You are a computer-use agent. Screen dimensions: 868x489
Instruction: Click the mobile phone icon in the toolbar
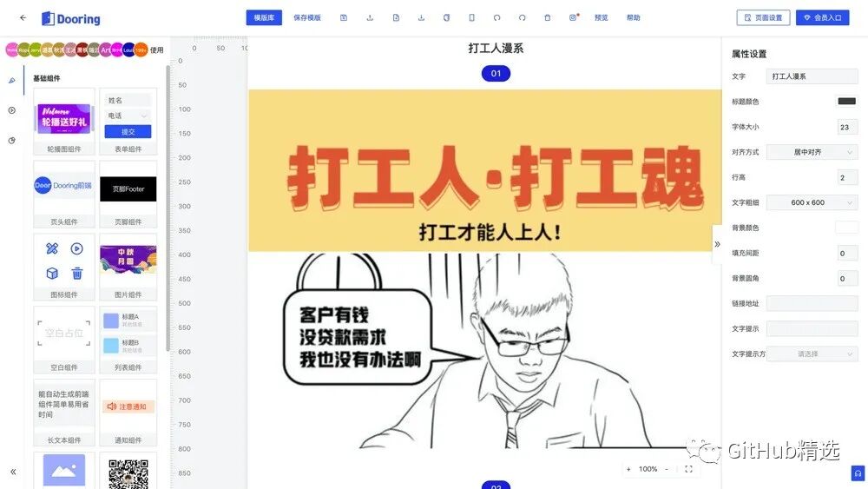[471, 17]
